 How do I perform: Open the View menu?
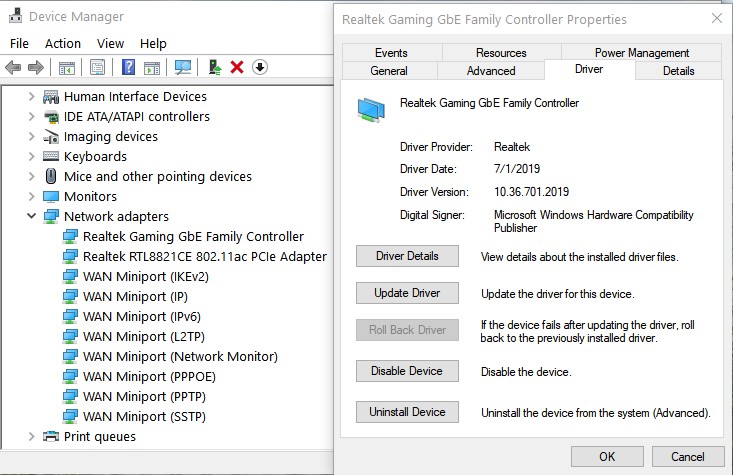[111, 43]
